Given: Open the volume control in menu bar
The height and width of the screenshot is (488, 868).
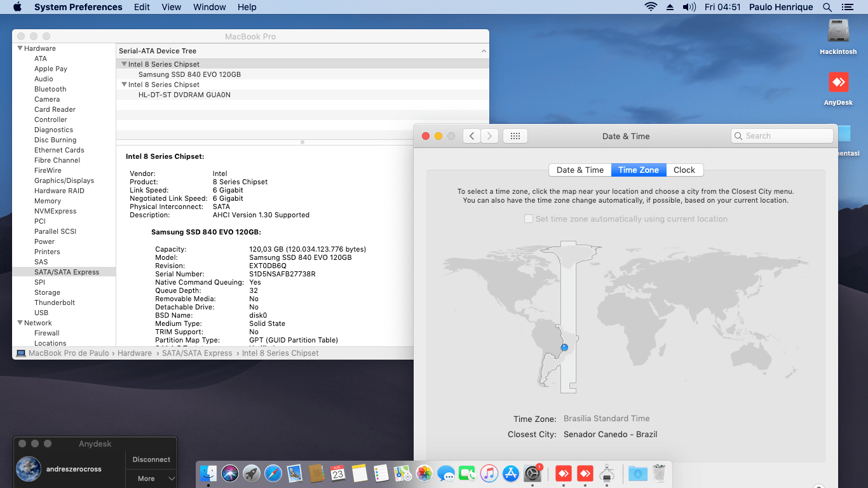Looking at the screenshot, I should tap(689, 7).
